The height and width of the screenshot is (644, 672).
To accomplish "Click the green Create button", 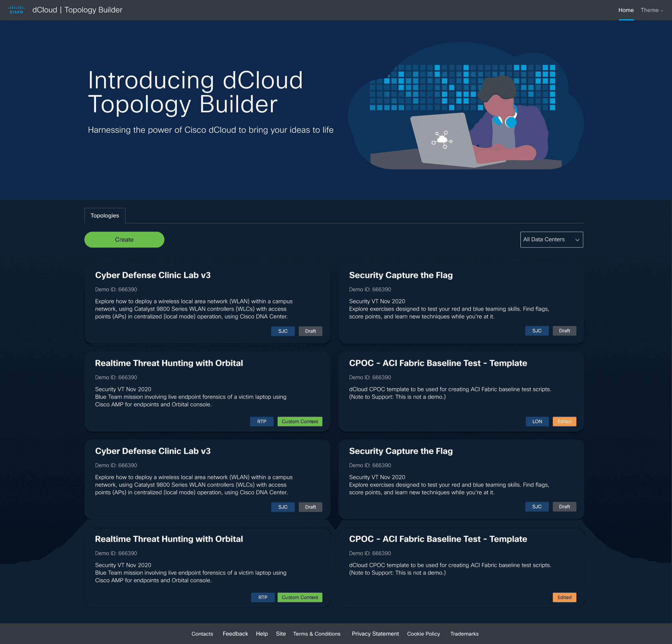I will [124, 239].
